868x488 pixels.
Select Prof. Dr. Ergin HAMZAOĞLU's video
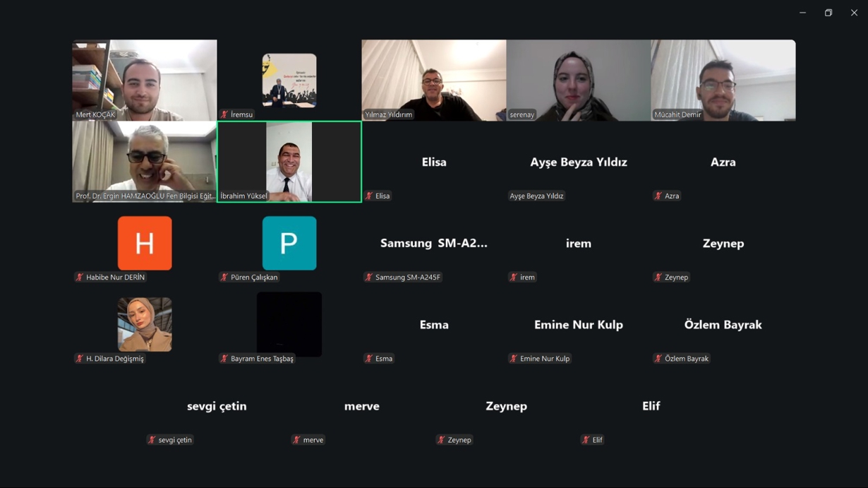click(145, 162)
